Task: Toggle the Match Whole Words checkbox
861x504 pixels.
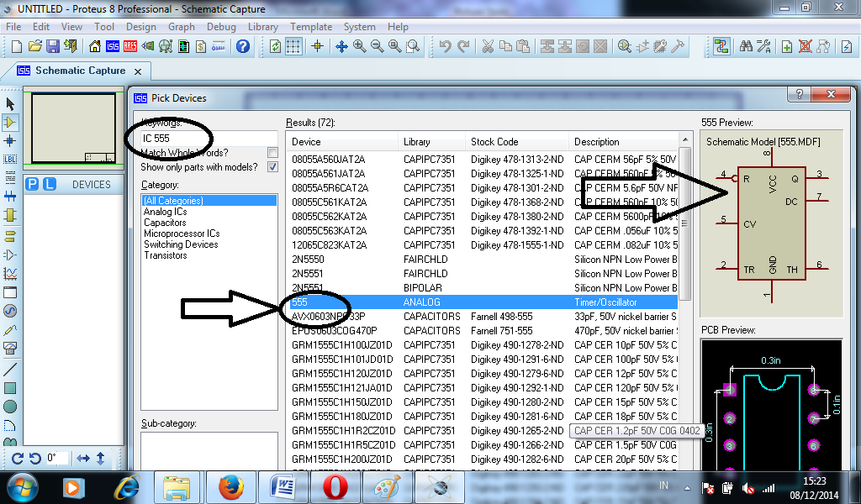Action: [272, 153]
